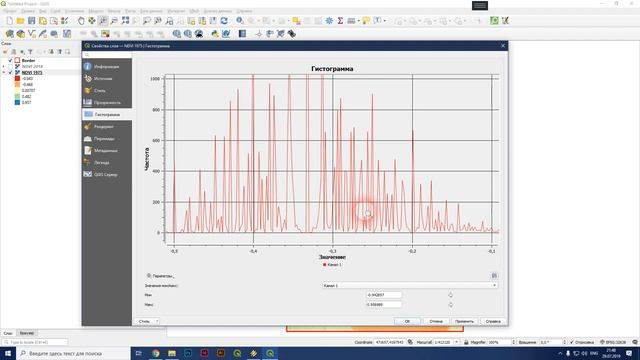Pick the Max value on the graph with the hand icon
Screen dimensions: 640x360
pyautogui.click(x=451, y=304)
